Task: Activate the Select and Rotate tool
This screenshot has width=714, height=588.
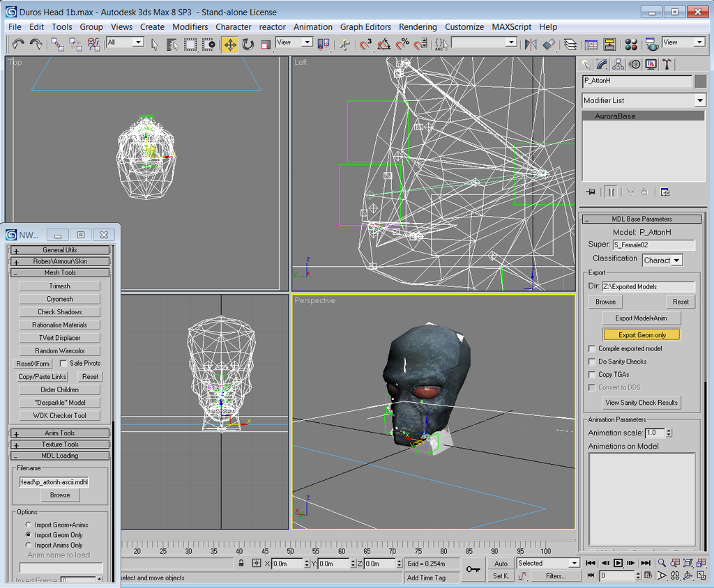Action: coord(248,44)
